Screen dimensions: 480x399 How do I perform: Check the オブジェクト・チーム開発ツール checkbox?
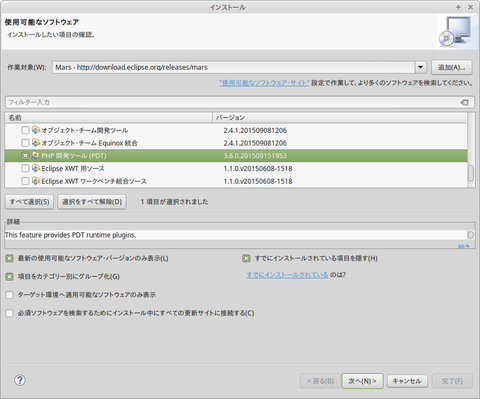pos(25,130)
